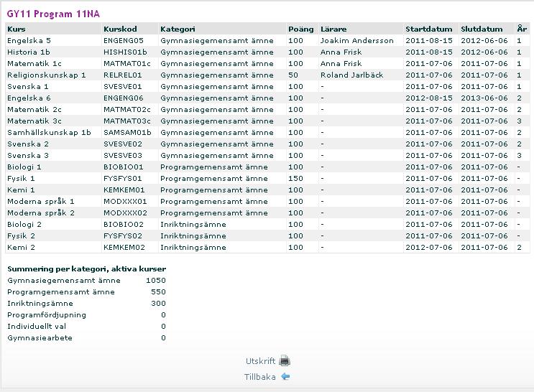This screenshot has height=392, width=534.
Task: Click the GY11 Program 11NA heading
Action: (53, 14)
